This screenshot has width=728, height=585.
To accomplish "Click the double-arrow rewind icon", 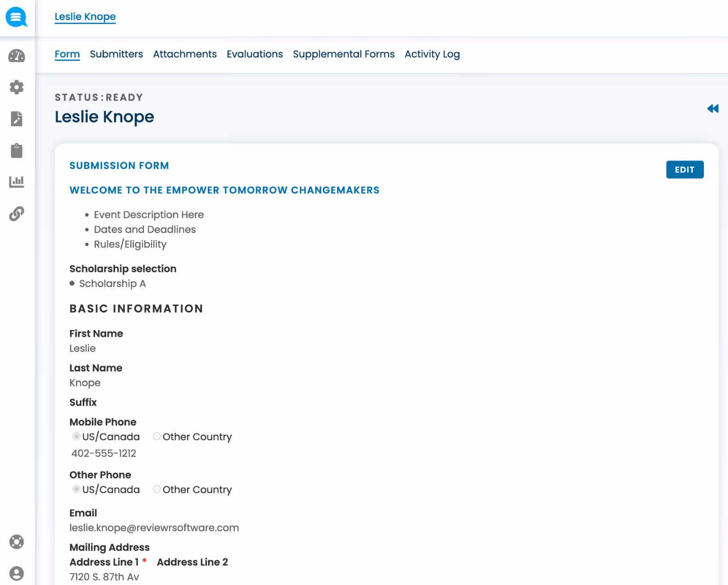I will pyautogui.click(x=713, y=109).
